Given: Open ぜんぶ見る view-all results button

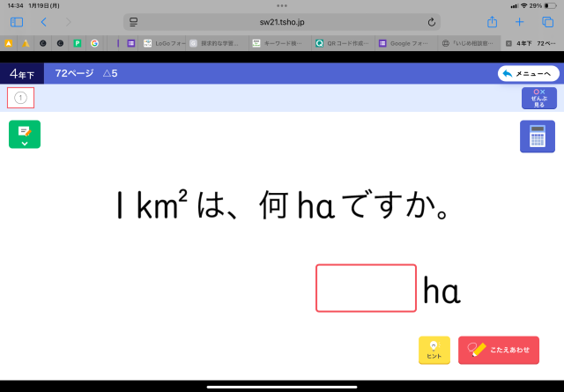Looking at the screenshot, I should click(538, 98).
